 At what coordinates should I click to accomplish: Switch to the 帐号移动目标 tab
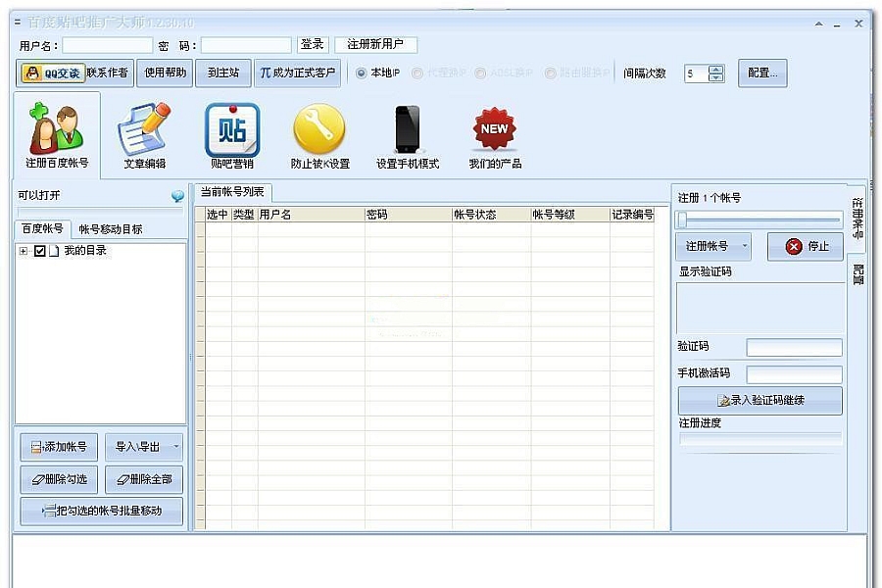coord(110,229)
